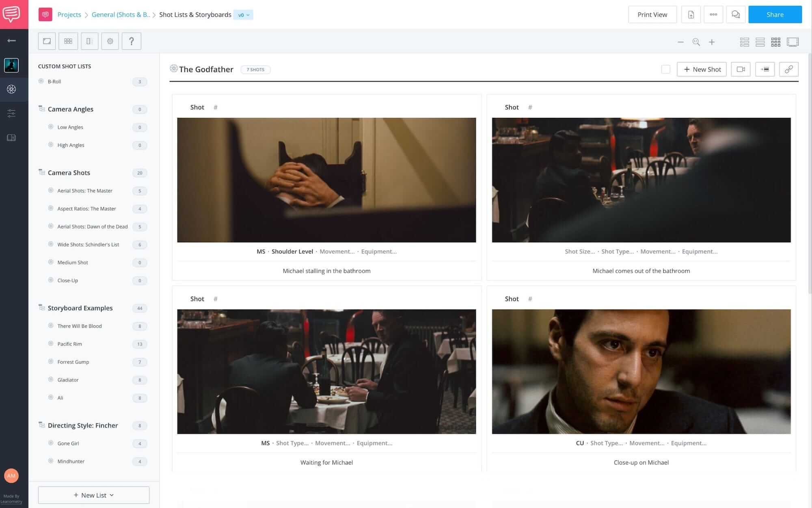
Task: Click the add image frames icon
Action: 764,69
